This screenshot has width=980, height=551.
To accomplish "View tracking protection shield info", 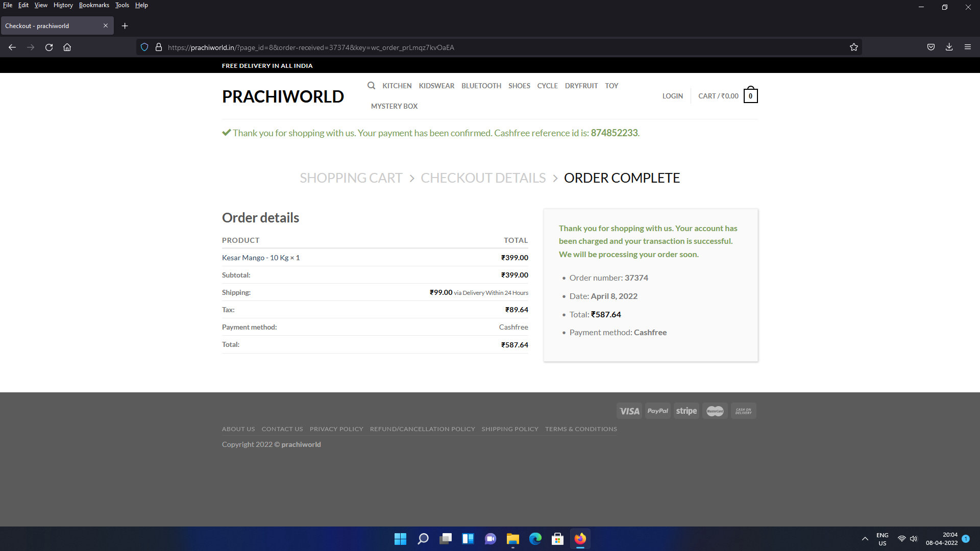I will (x=144, y=47).
